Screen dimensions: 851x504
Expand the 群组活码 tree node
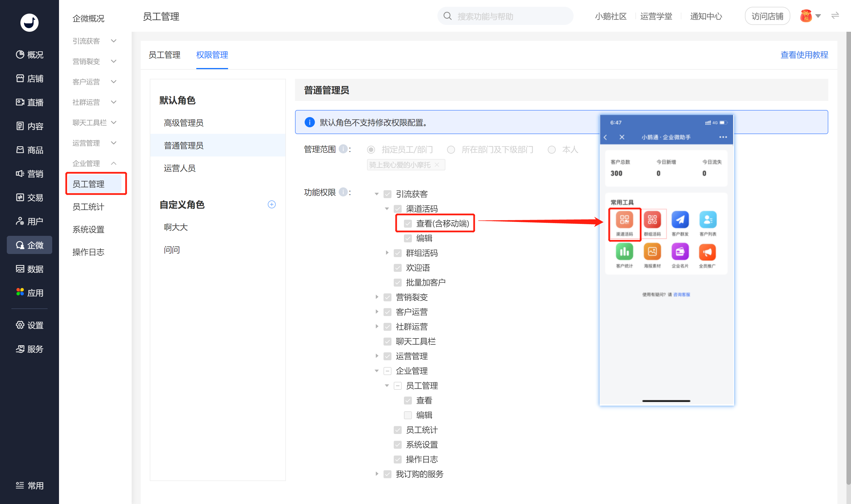click(387, 253)
